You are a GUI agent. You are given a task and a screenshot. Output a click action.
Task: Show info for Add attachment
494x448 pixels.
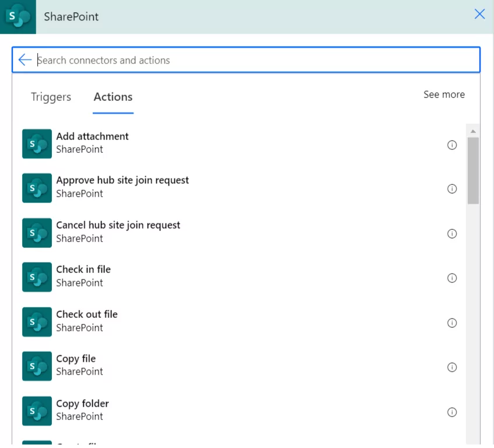[x=452, y=145]
